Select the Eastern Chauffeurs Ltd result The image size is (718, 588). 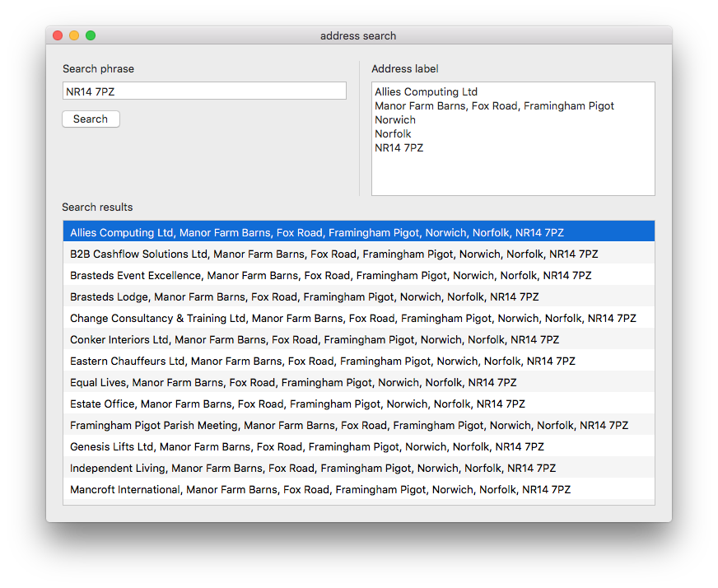coord(359,361)
